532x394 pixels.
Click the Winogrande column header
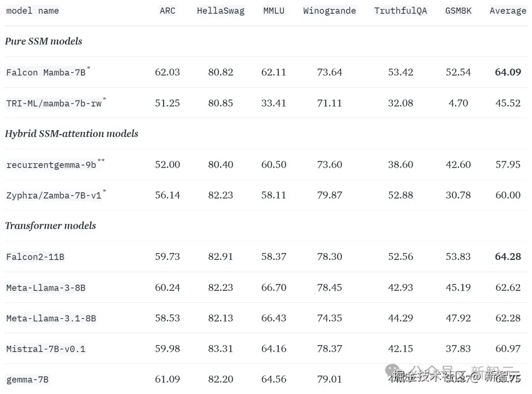tap(330, 11)
